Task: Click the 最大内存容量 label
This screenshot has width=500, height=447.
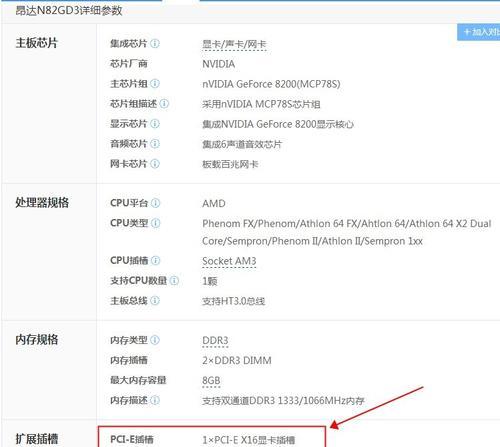Action: pyautogui.click(x=138, y=380)
